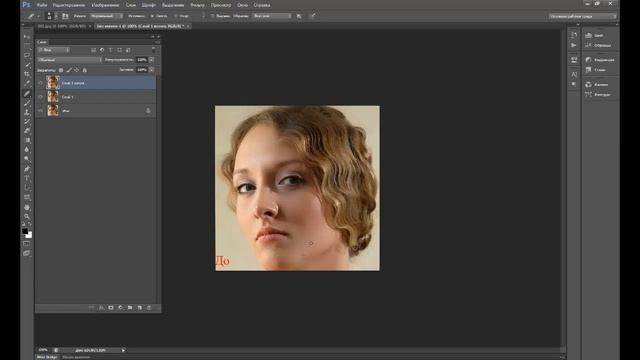Open the 'Mini Bridge' bottom tab
Viewport: 640px width, 360px height.
coord(47,357)
